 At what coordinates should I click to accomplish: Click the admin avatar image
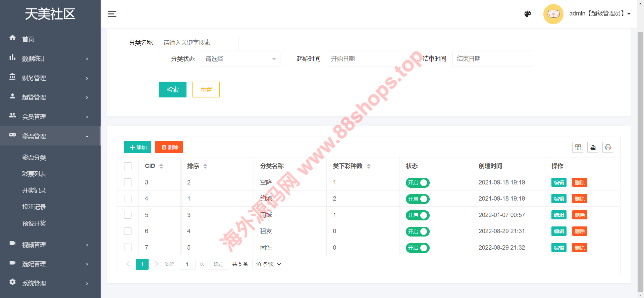pos(553,14)
